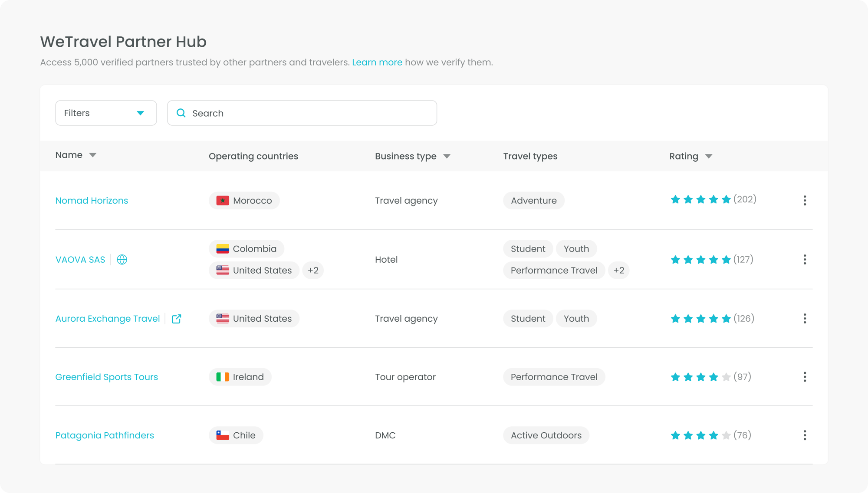Screen dimensions: 868x493
Task: Open more options for Patagonia Pathfinders row
Action: (x=805, y=435)
